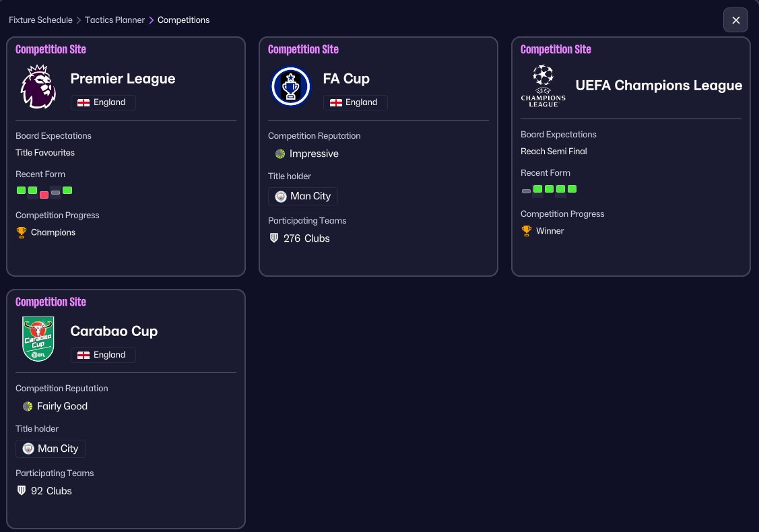Open Man City title holder in FA Cup

pos(303,196)
